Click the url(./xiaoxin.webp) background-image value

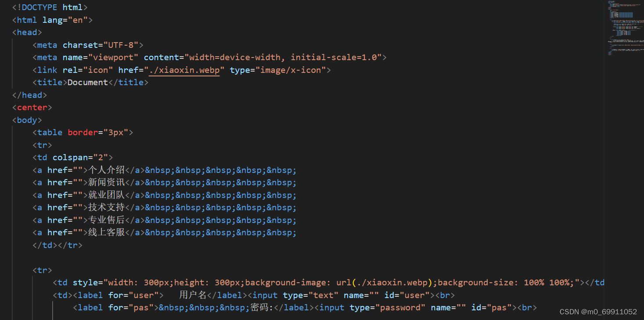(385, 283)
